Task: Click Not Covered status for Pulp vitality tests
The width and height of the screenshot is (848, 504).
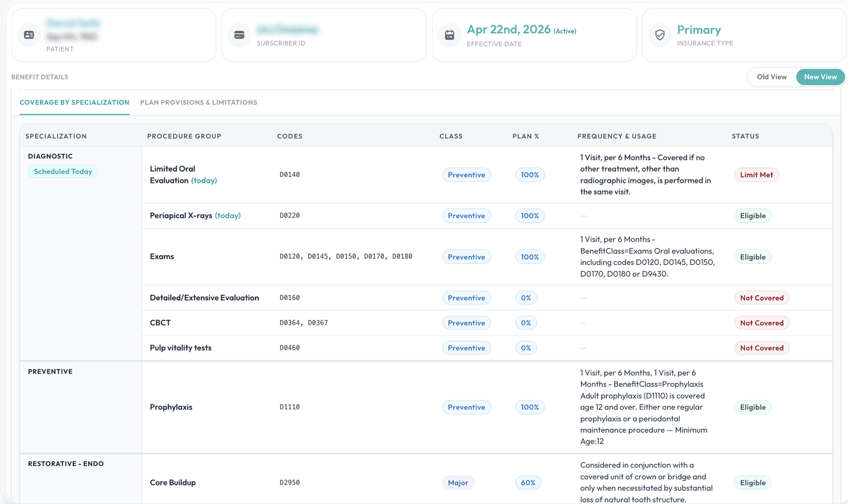Action: [x=762, y=348]
